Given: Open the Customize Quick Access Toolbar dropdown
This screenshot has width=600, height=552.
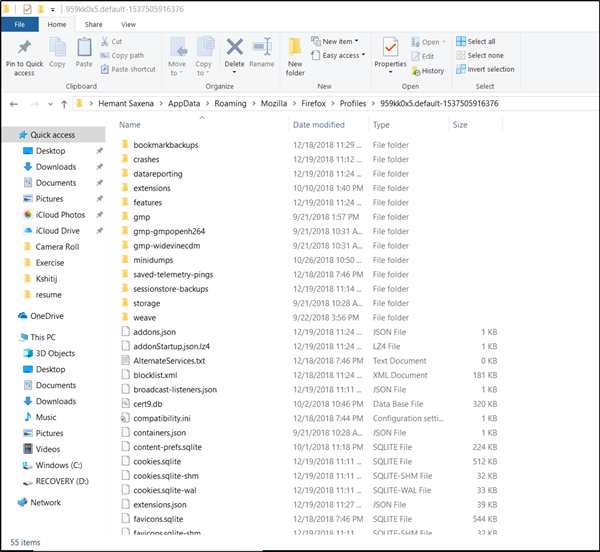Looking at the screenshot, I should [x=53, y=10].
